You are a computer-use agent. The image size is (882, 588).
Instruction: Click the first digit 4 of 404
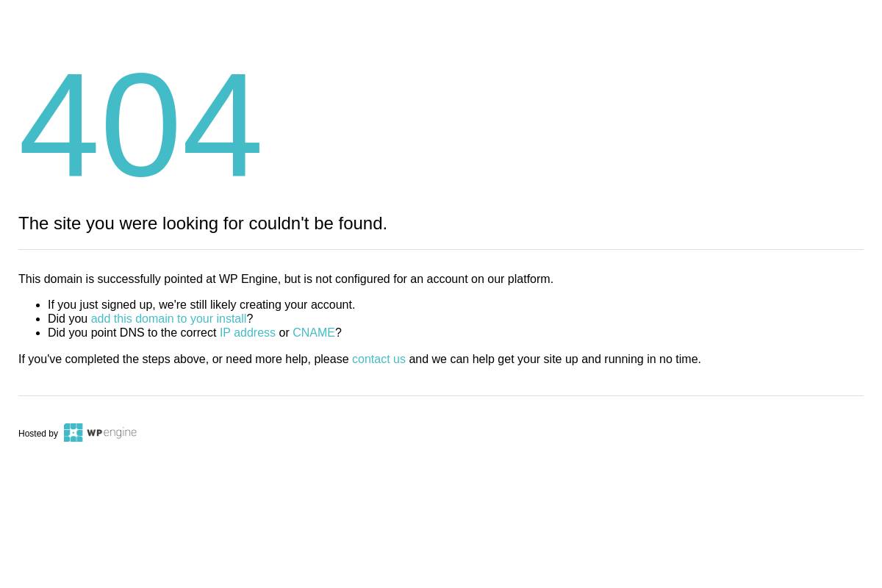pos(58,125)
